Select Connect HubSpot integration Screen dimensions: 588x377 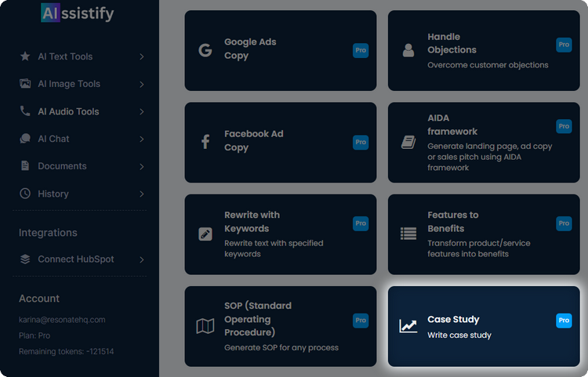tap(74, 259)
